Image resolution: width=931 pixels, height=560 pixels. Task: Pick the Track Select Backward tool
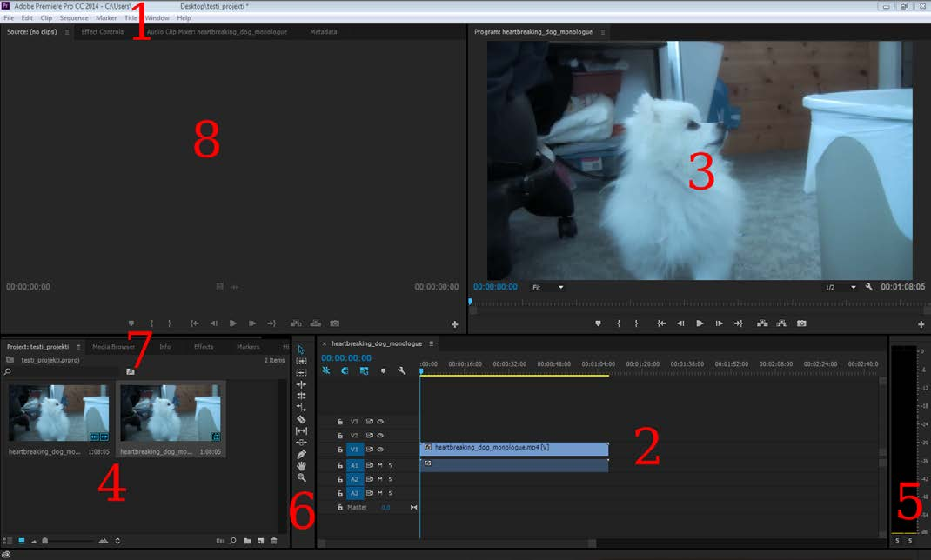click(301, 372)
